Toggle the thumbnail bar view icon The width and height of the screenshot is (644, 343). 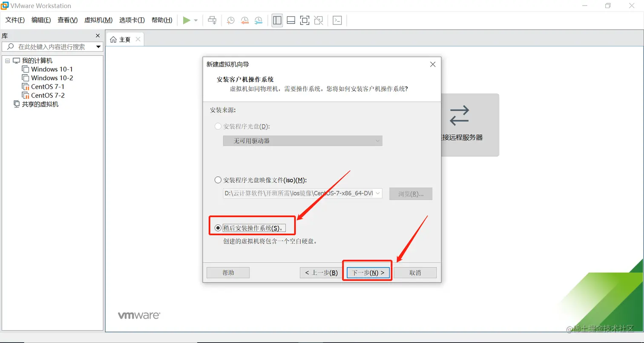tap(291, 20)
